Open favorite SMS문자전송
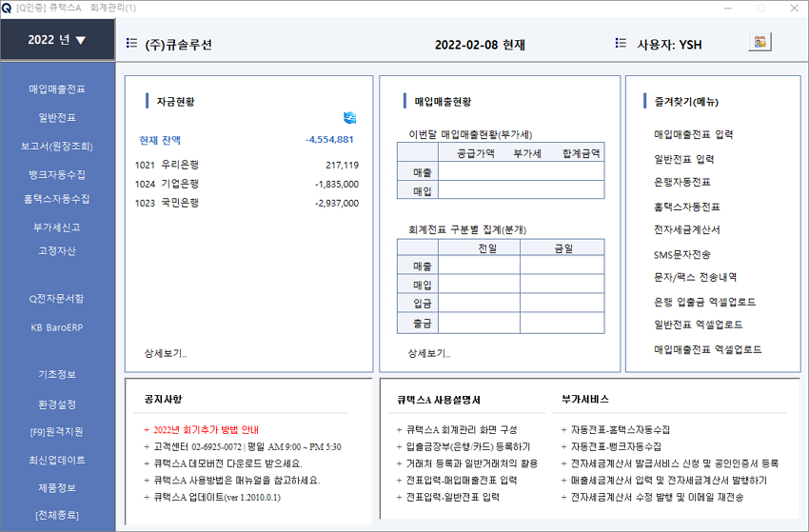This screenshot has width=809, height=532. pyautogui.click(x=682, y=254)
